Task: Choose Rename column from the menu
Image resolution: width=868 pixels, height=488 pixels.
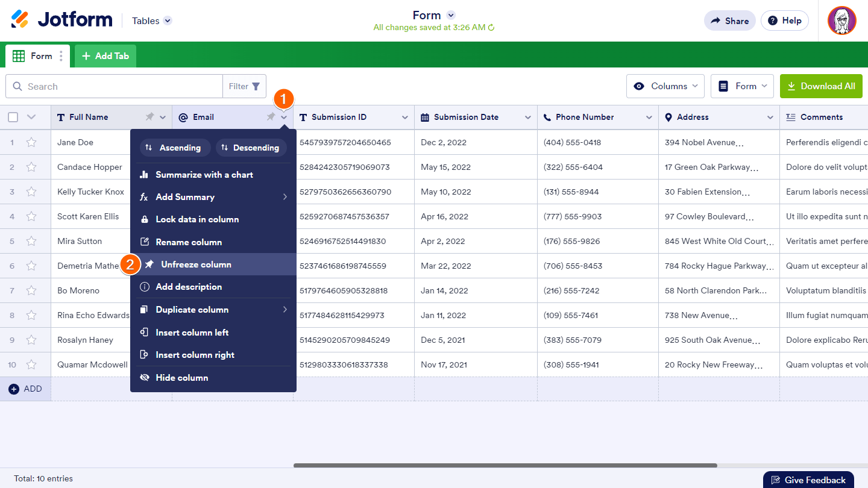Action: tap(189, 242)
